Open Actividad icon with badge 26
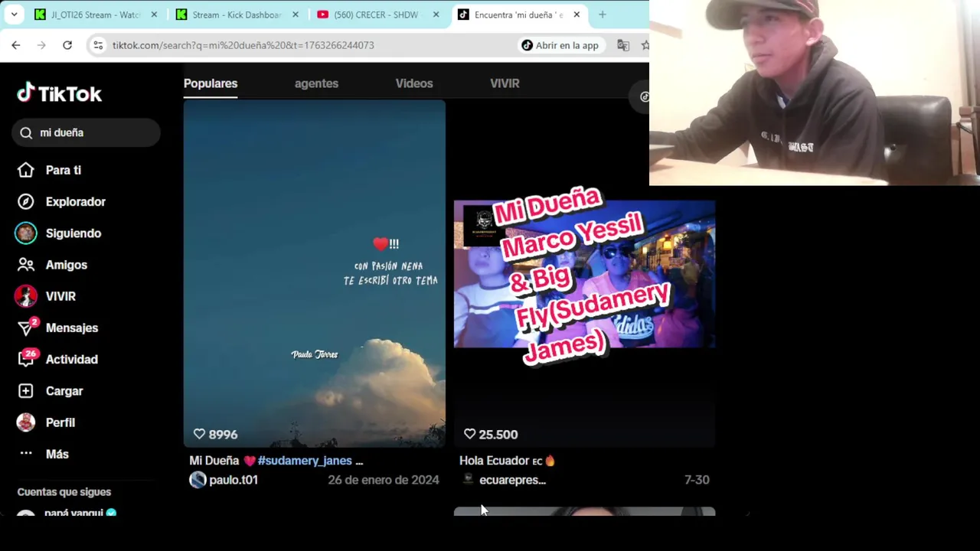The height and width of the screenshot is (551, 980). point(26,359)
